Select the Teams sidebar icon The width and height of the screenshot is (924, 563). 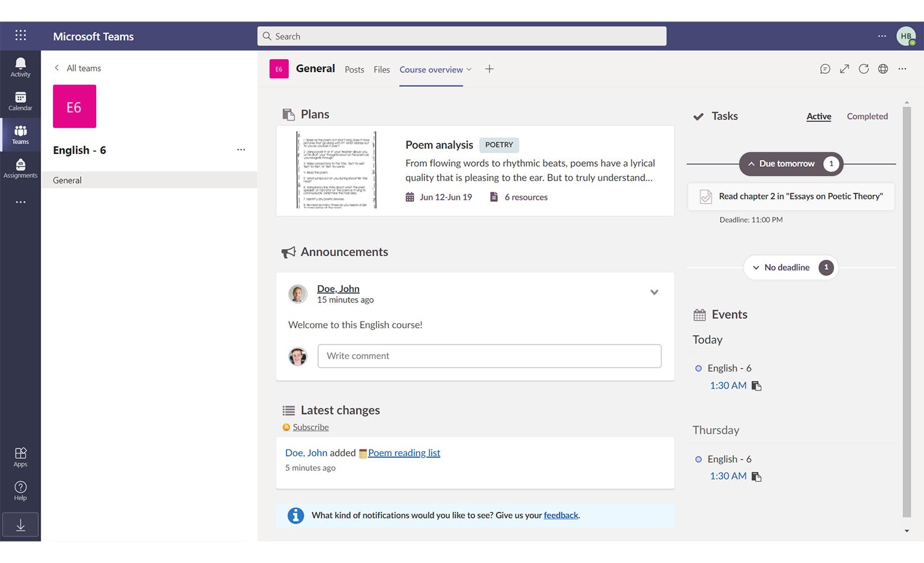pyautogui.click(x=20, y=135)
